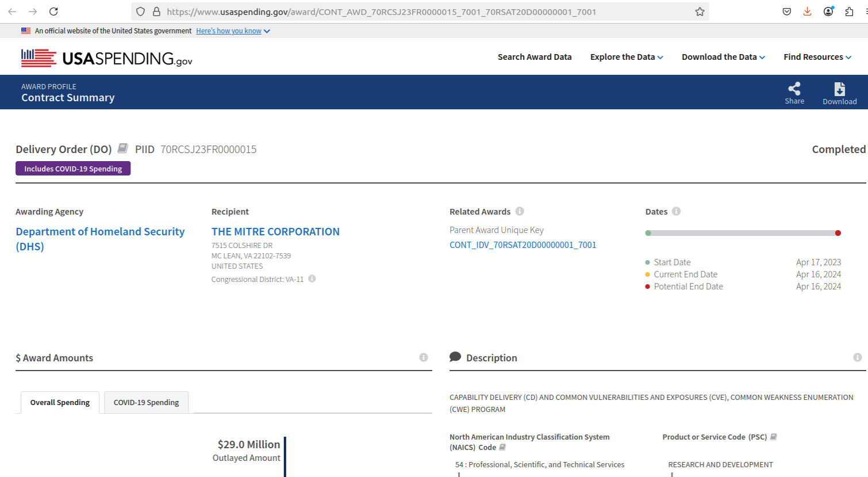The height and width of the screenshot is (477, 868).
Task: Show Related Awards info tooltip
Action: click(x=520, y=211)
